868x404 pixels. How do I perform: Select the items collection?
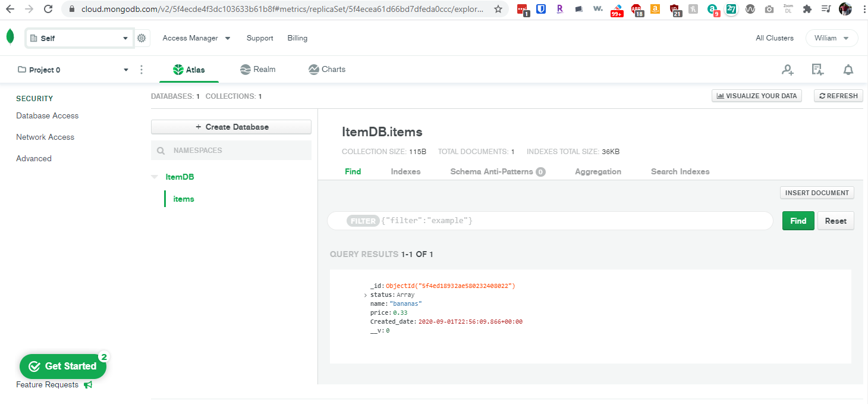coord(184,199)
